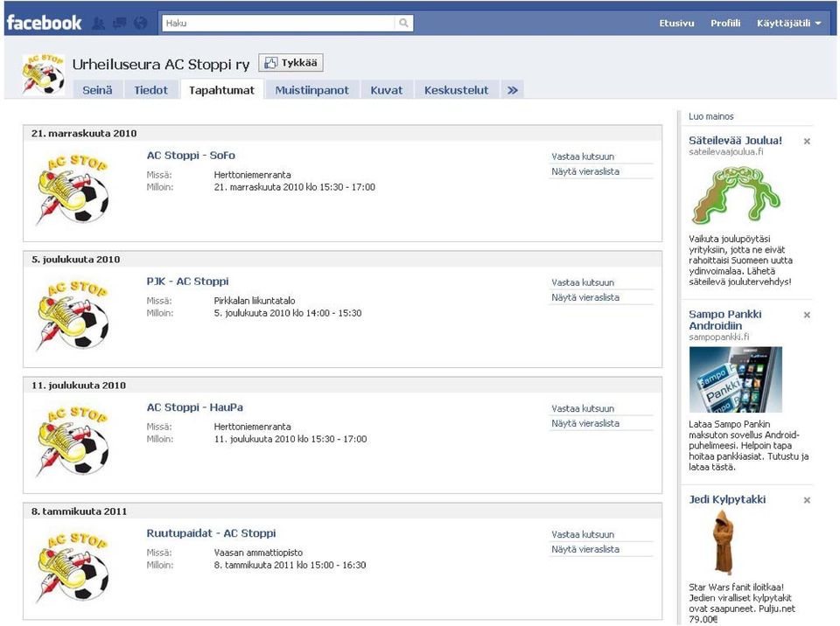
Task: Open the Keskustelut tab
Action: [457, 90]
